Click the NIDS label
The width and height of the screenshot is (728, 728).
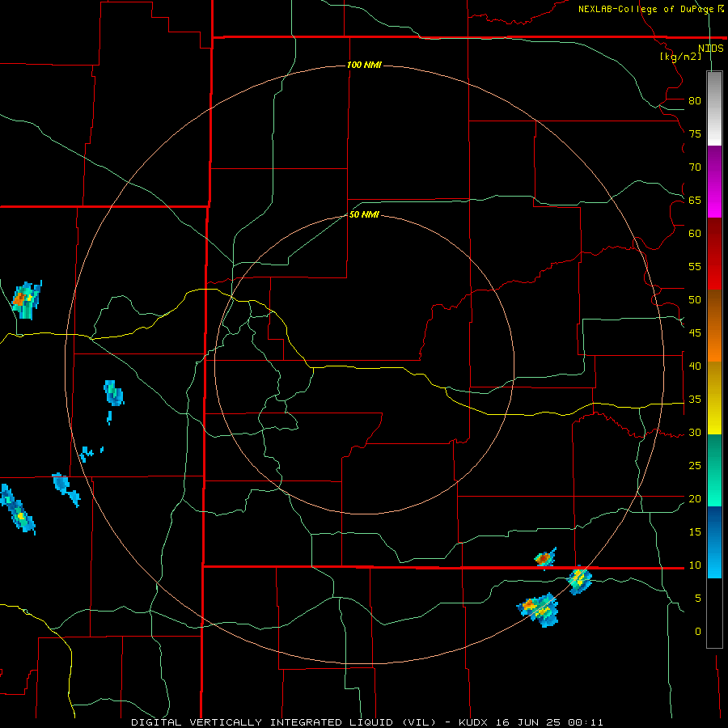coord(711,49)
